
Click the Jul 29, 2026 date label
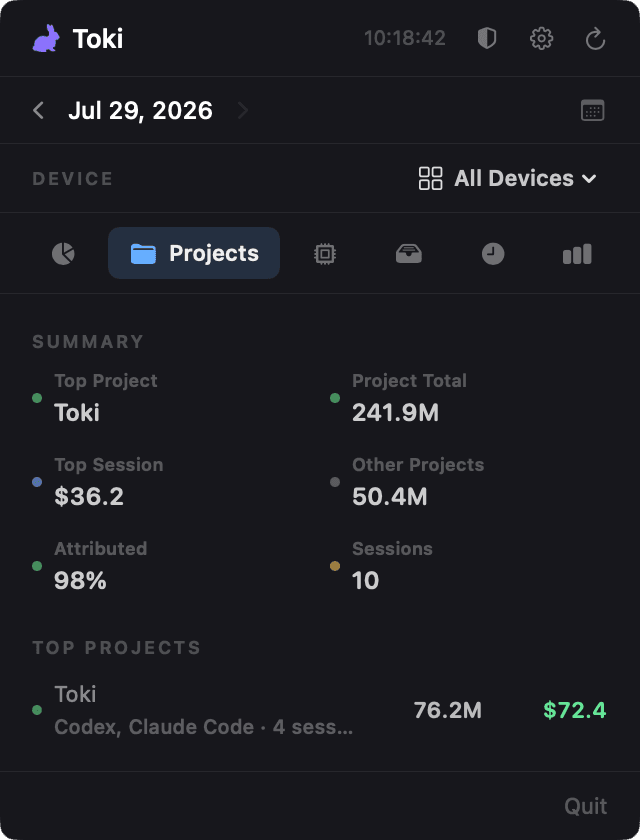[x=140, y=110]
